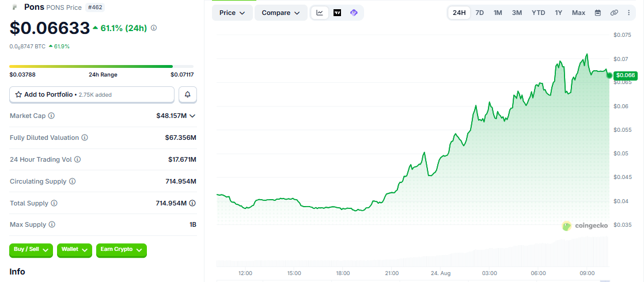
Task: Click the 24. Aug date label on chart axis
Action: point(441,273)
